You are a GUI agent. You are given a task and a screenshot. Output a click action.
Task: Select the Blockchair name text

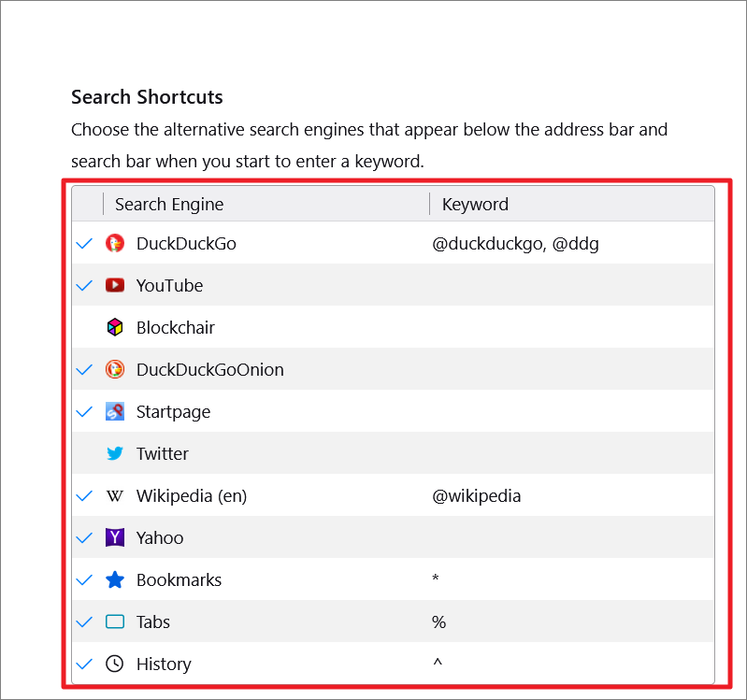[176, 328]
